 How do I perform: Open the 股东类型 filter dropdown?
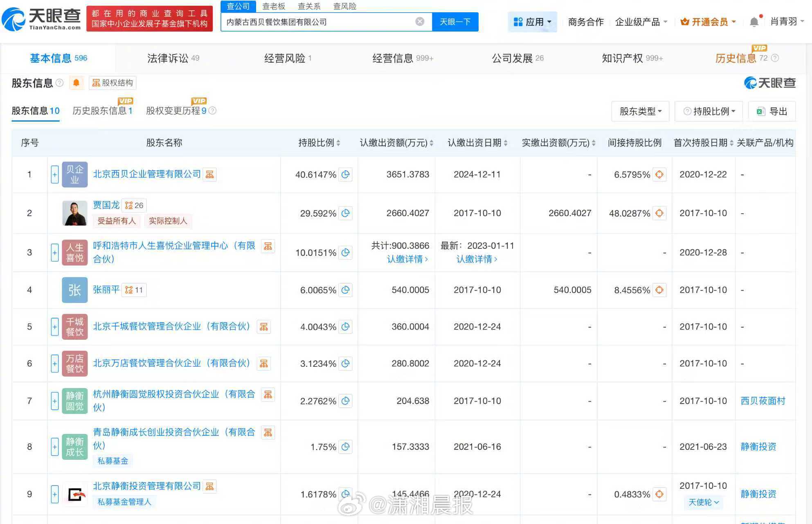click(640, 111)
